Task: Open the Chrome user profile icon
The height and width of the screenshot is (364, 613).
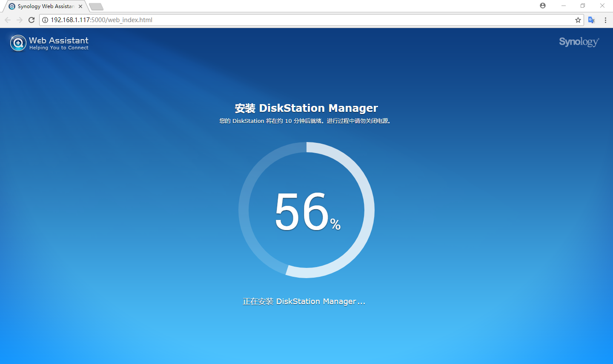Action: pos(543,6)
